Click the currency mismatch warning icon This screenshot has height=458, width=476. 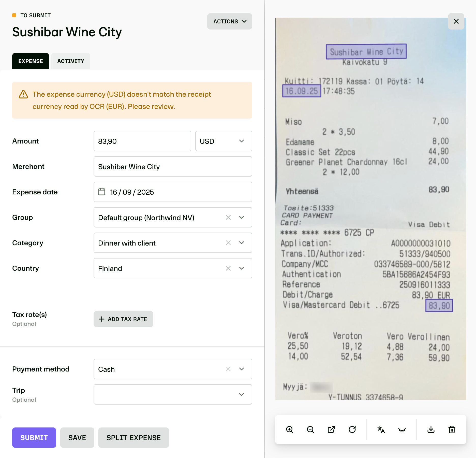pos(23,94)
